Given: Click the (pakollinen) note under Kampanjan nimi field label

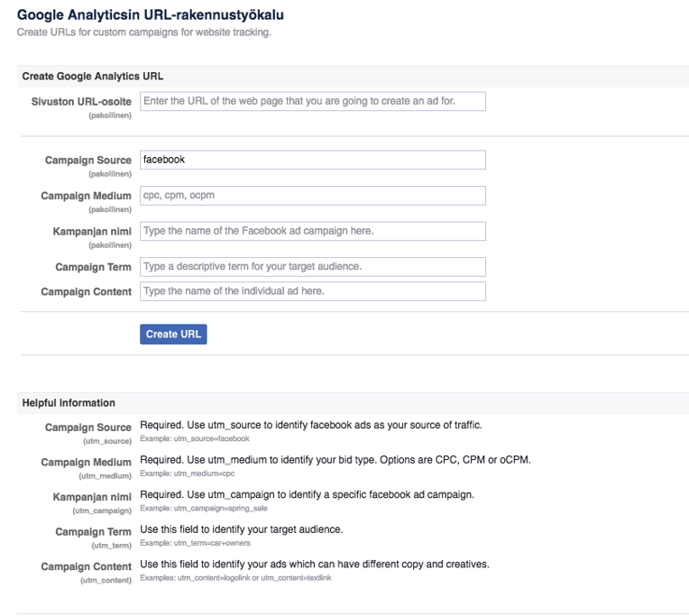Looking at the screenshot, I should click(110, 245).
